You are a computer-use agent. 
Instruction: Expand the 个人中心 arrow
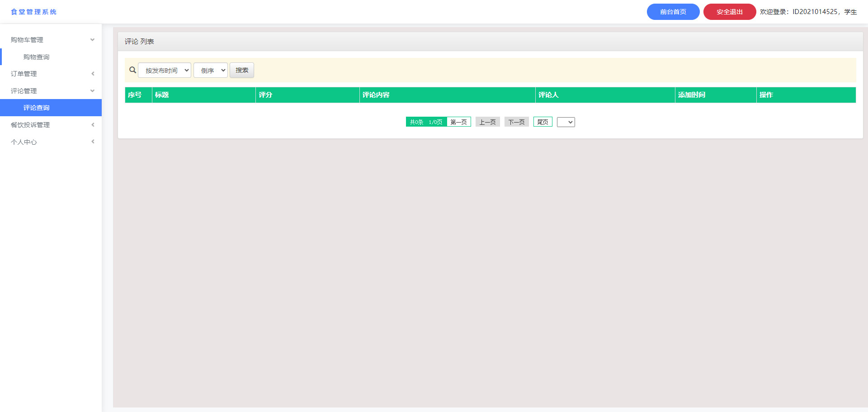click(x=93, y=142)
